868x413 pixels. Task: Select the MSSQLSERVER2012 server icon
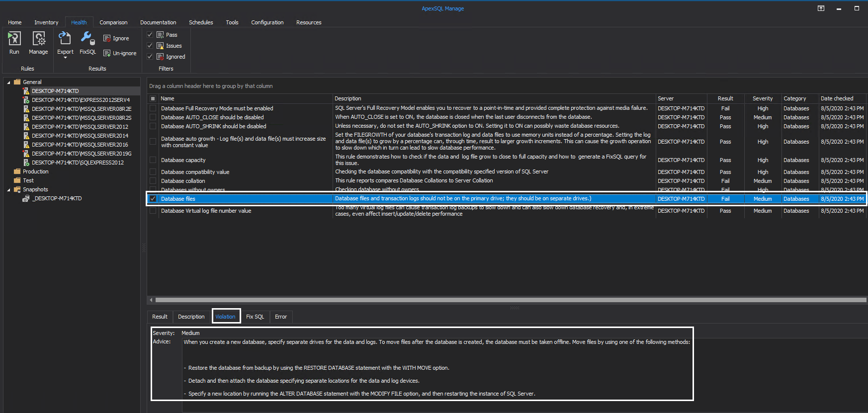click(x=26, y=127)
